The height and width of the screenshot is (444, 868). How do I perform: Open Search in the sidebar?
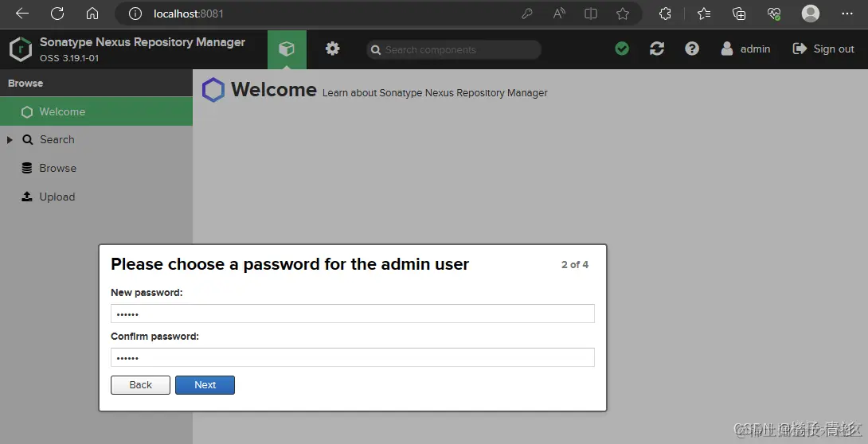tap(57, 140)
